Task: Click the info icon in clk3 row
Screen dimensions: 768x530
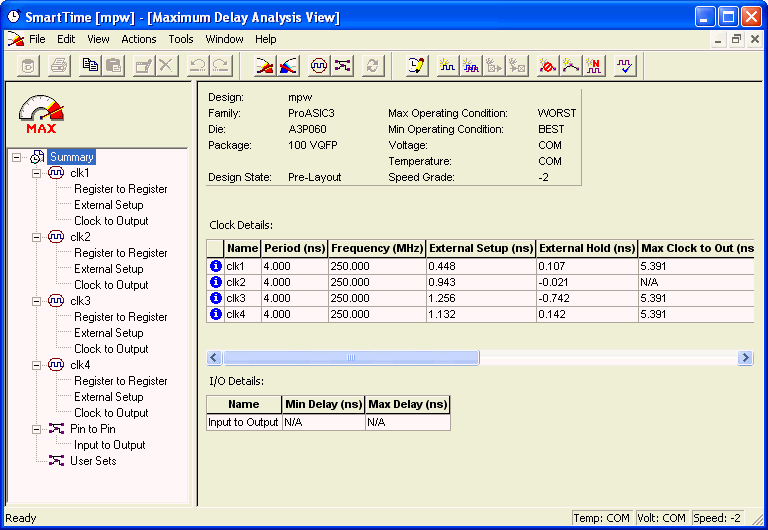Action: point(216,298)
